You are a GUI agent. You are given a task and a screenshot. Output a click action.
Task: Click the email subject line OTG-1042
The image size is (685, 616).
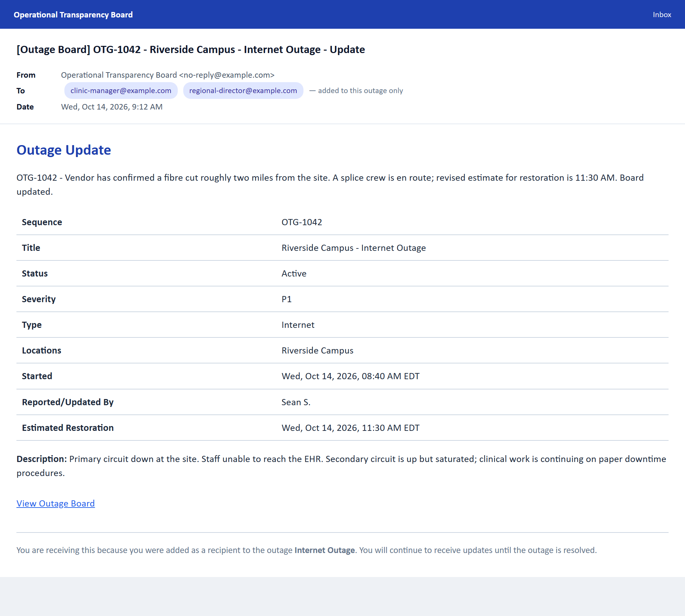click(191, 50)
